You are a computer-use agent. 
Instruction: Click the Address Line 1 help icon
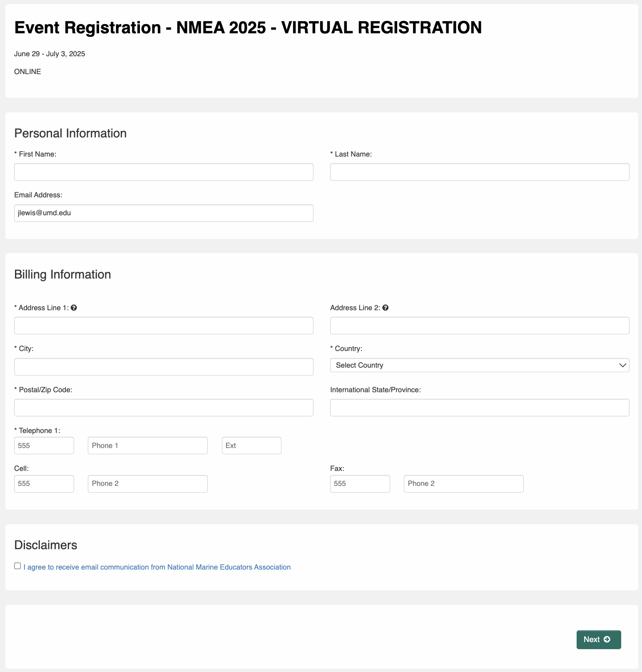click(x=74, y=308)
